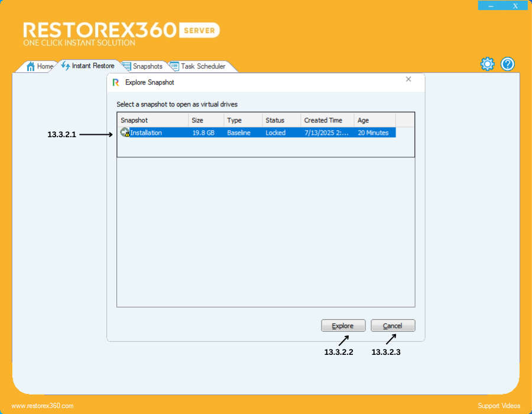Click the Locked status cell

[275, 132]
